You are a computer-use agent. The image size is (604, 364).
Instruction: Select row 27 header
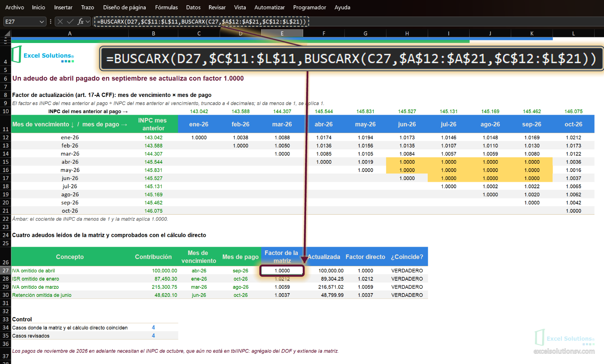click(6, 270)
